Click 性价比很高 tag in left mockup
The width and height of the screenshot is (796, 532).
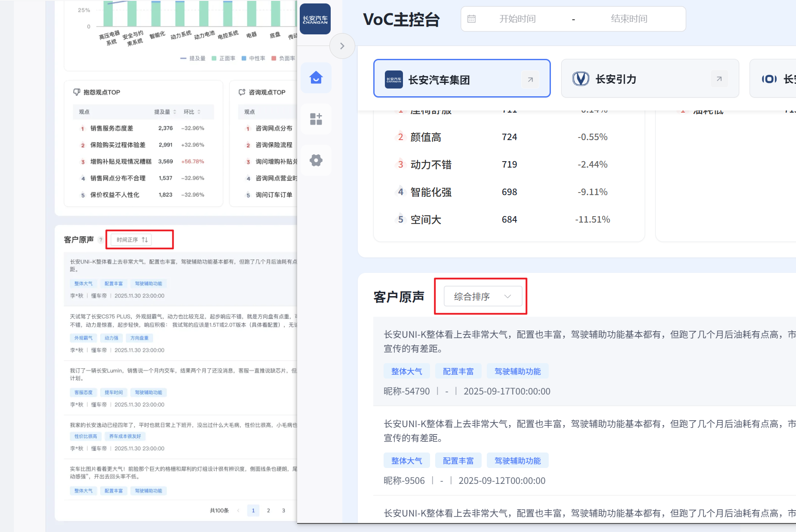(x=86, y=437)
